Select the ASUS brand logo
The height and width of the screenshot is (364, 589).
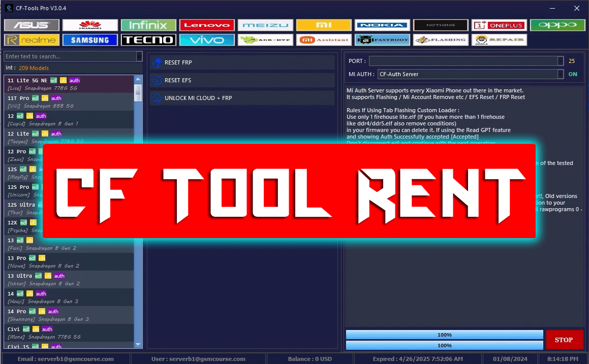click(x=32, y=25)
